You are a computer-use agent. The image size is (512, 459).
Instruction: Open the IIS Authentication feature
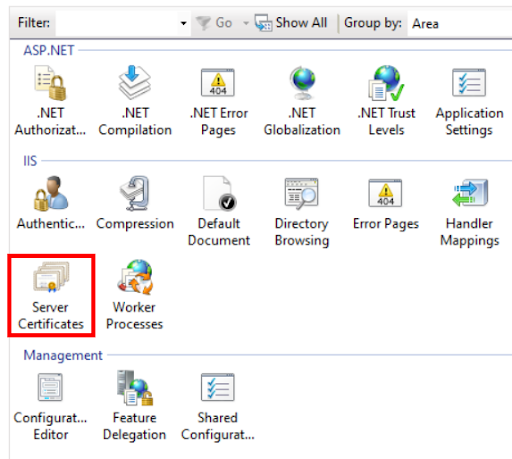tap(51, 203)
